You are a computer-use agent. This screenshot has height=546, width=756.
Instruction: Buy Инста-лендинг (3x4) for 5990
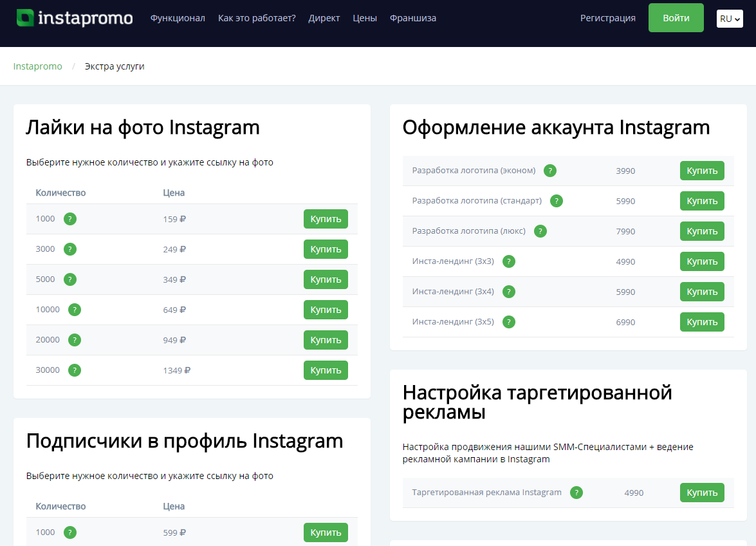tap(702, 292)
